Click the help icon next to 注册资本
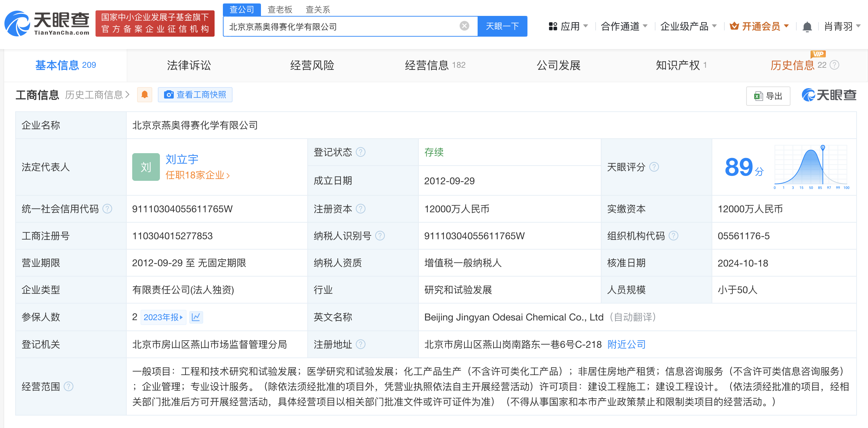The height and width of the screenshot is (428, 868). (361, 208)
